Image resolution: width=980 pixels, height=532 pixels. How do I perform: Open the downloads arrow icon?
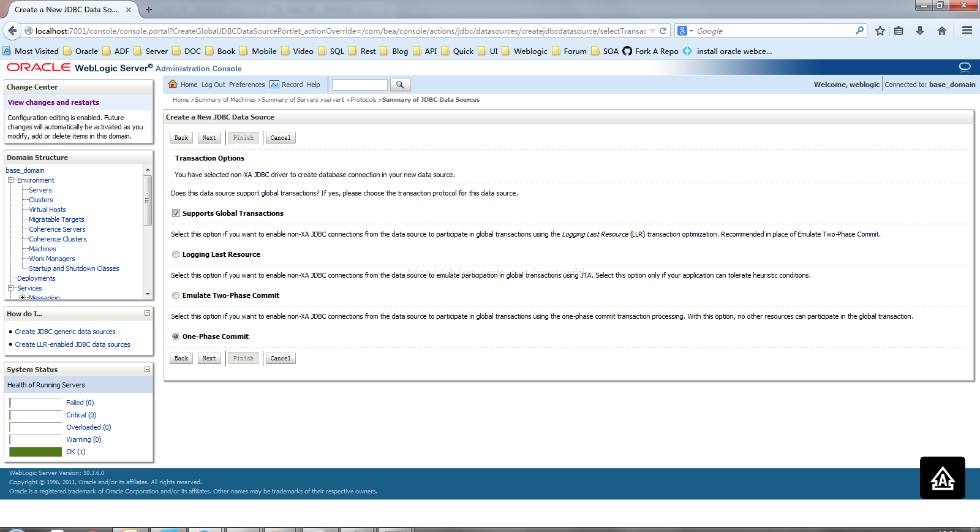point(920,31)
